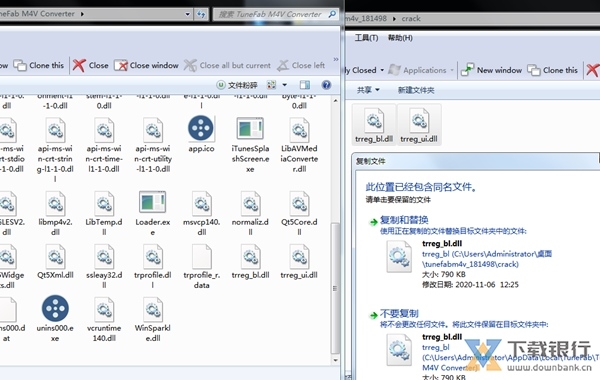The height and width of the screenshot is (380, 600).
Task: Click 新建文件夹 new folder button
Action: click(416, 90)
